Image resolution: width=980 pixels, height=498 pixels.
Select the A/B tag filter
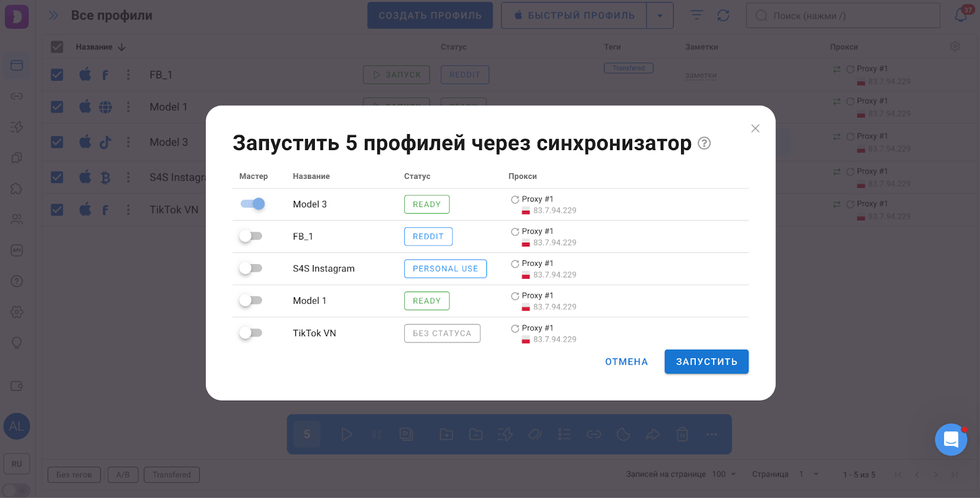pos(123,475)
